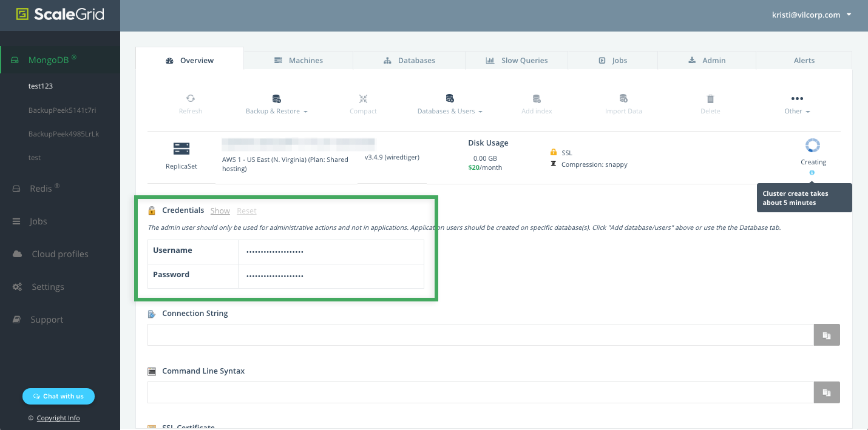Click the Add Index icon
The height and width of the screenshot is (430, 868).
[537, 98]
